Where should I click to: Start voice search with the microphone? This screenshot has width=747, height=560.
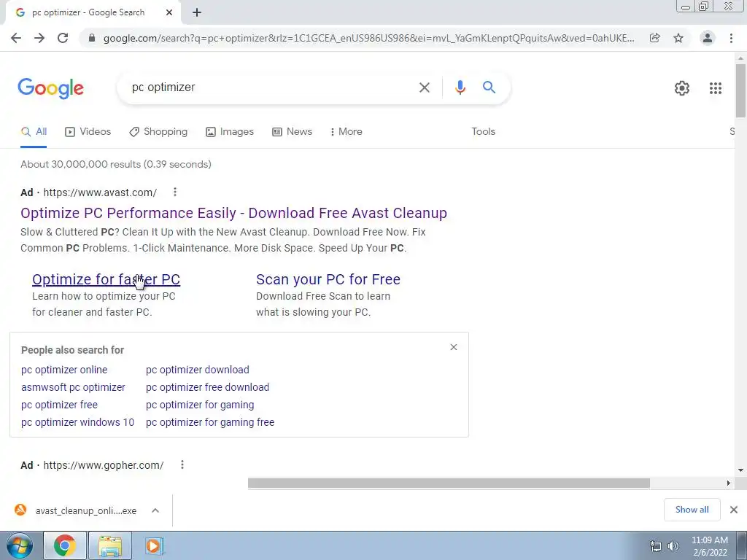460,87
